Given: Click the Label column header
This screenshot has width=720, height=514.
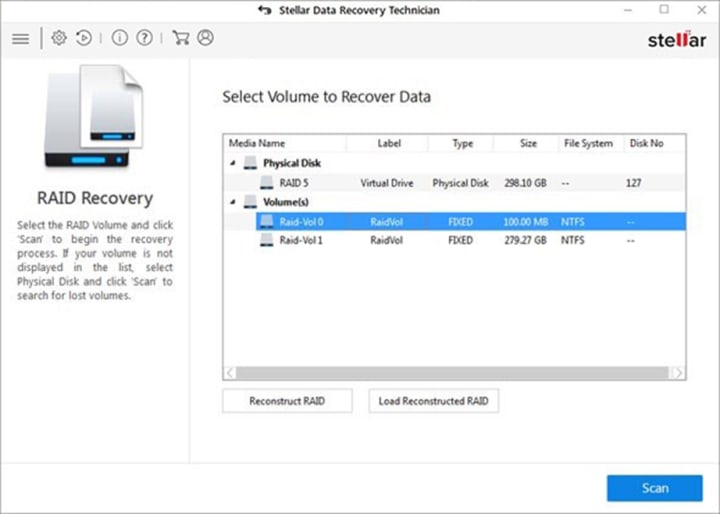Looking at the screenshot, I should 388,143.
